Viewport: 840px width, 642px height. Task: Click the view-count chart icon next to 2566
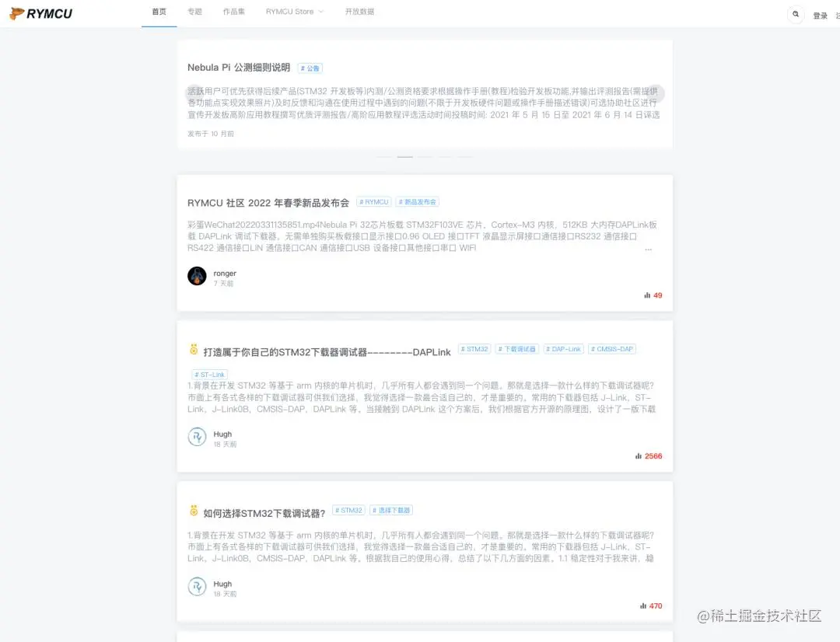click(x=638, y=456)
